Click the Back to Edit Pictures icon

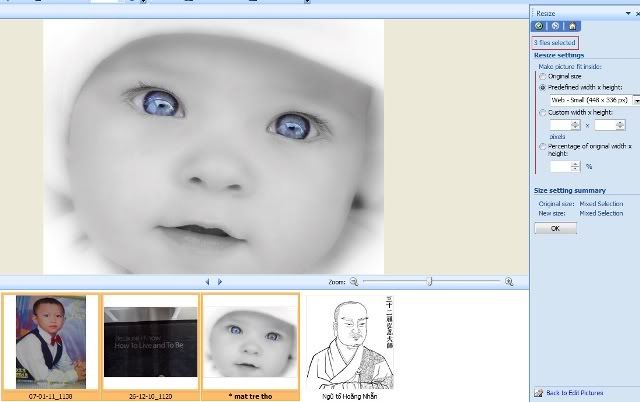click(539, 393)
